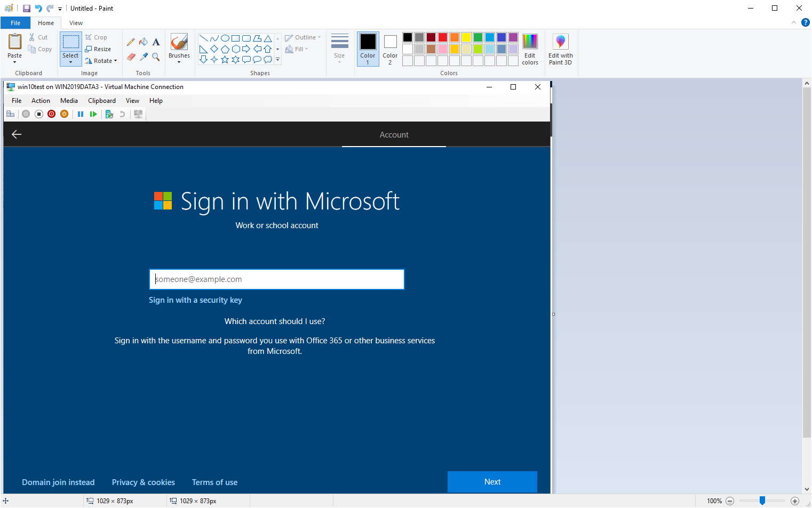
Task: Switch to the View ribbon tab
Action: click(76, 23)
